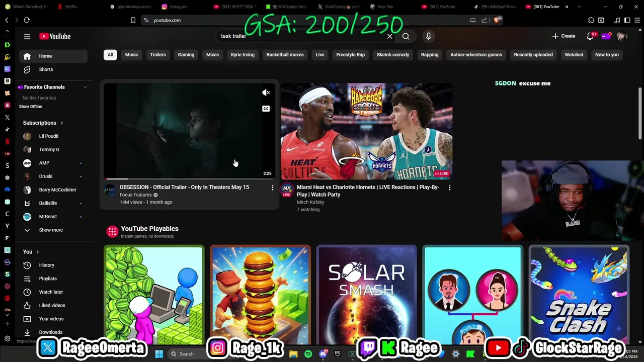The height and width of the screenshot is (362, 644).
Task: Select the Recently uploaded filter chip
Action: [x=533, y=55]
